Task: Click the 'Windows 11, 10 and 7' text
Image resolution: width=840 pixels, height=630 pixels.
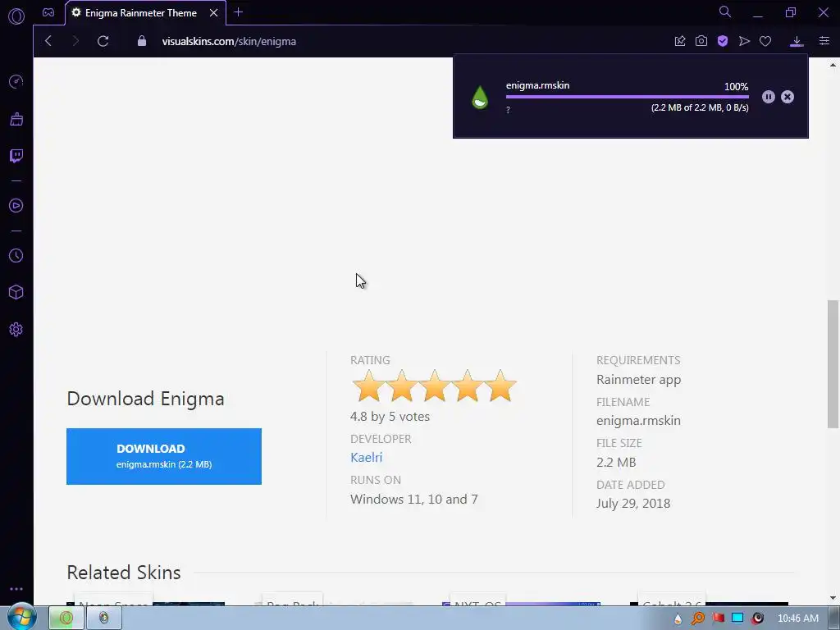Action: click(414, 500)
